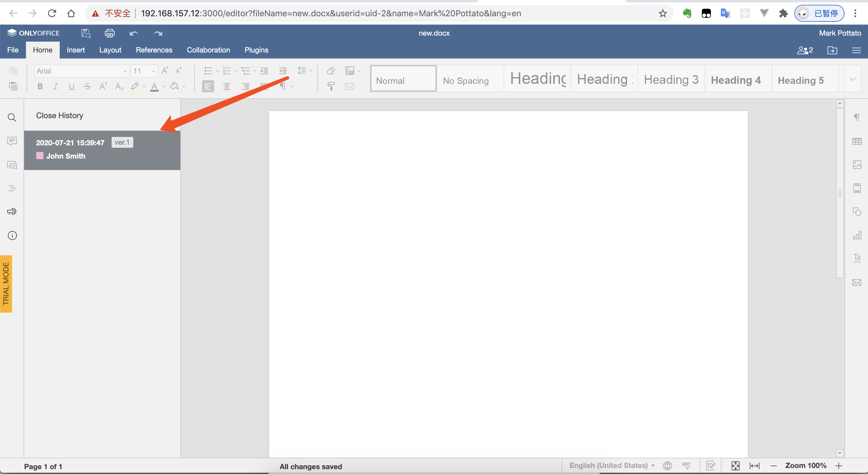Click Close History
The width and height of the screenshot is (868, 474).
pyautogui.click(x=59, y=115)
